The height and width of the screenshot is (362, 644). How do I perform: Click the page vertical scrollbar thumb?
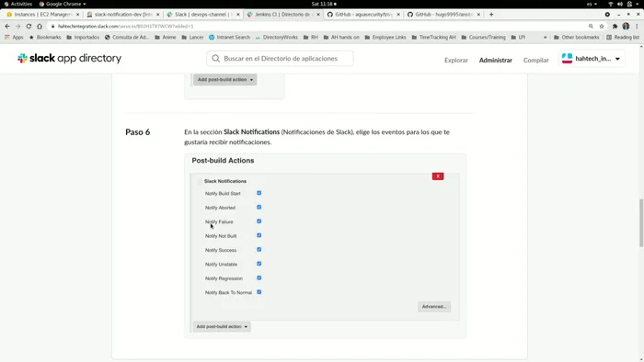tap(641, 222)
